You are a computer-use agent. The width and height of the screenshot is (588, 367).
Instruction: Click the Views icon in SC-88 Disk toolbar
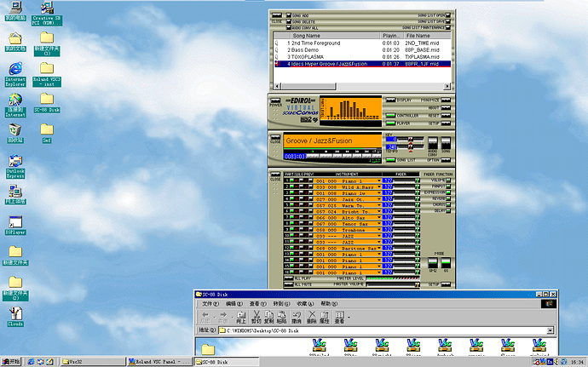click(339, 317)
